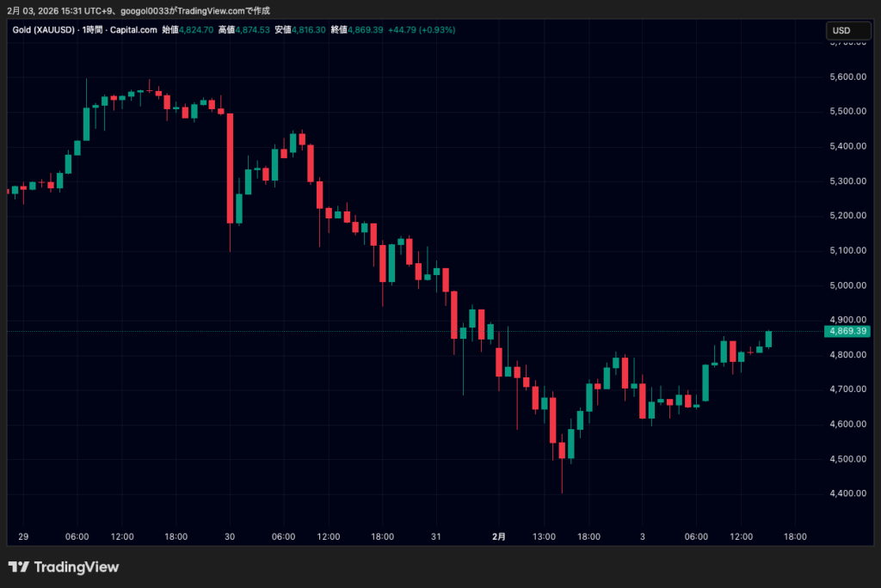Open the USD currency selector
881x588 pixels.
point(841,30)
